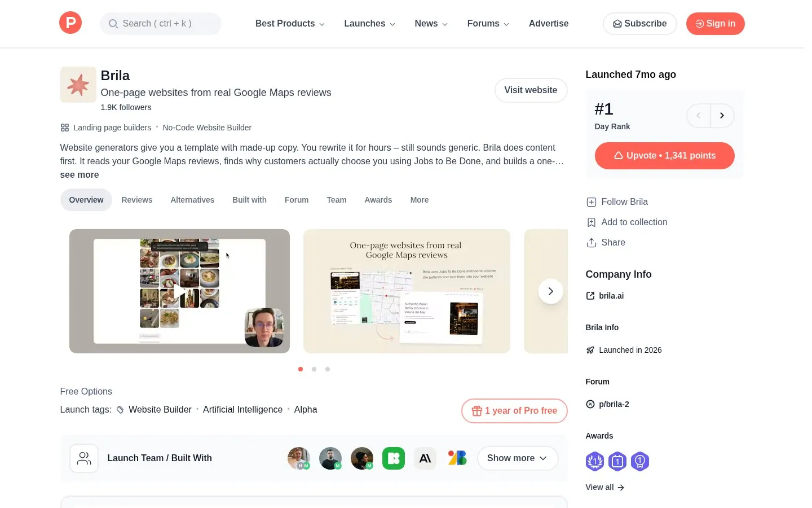812x508 pixels.
Task: Toggle Follow Brila
Action: pyautogui.click(x=617, y=202)
